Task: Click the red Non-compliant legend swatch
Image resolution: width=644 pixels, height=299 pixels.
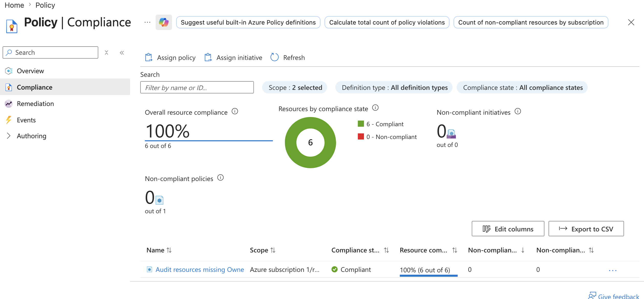Action: 361,136
